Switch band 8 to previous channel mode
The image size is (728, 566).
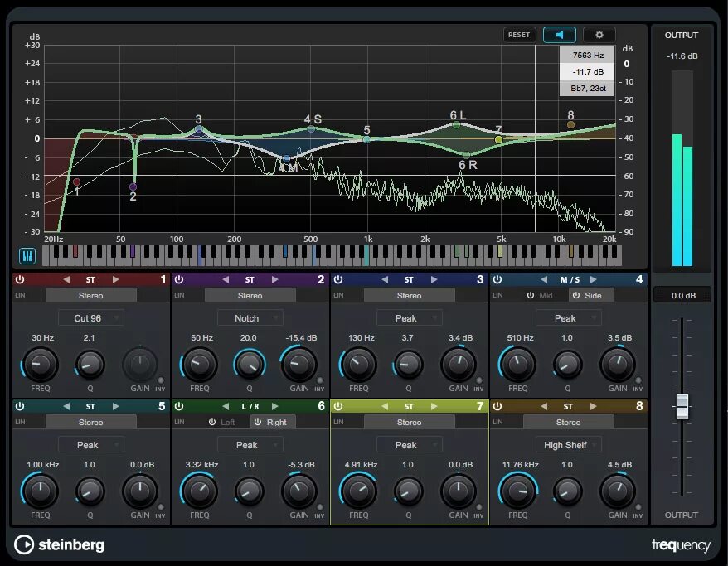click(544, 406)
